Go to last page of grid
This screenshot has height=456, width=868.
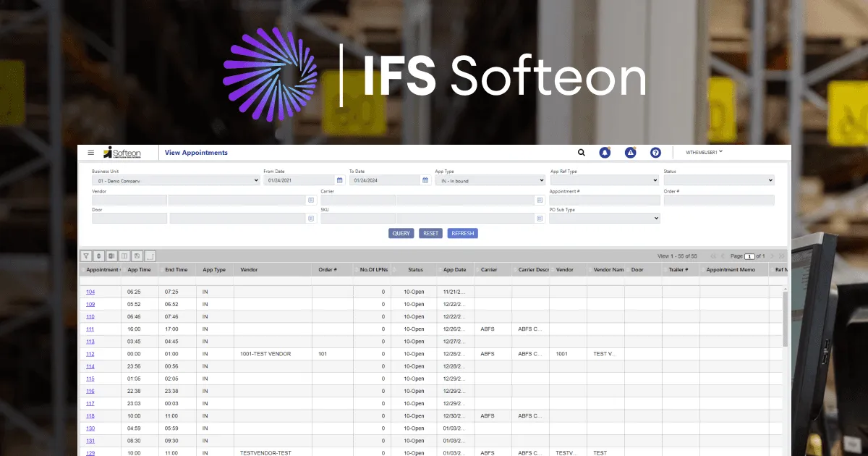[781, 256]
